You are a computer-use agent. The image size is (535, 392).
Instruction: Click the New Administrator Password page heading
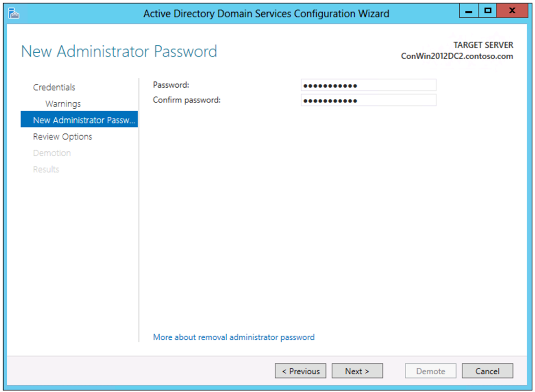point(119,52)
